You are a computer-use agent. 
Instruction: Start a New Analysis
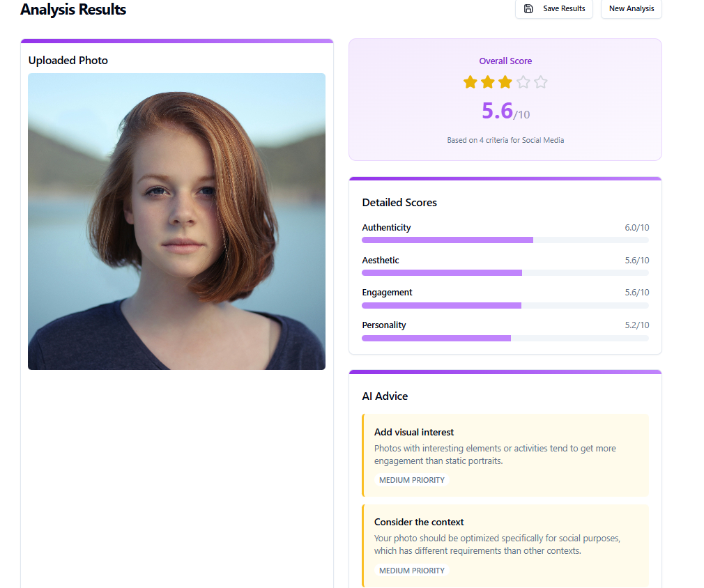point(631,8)
